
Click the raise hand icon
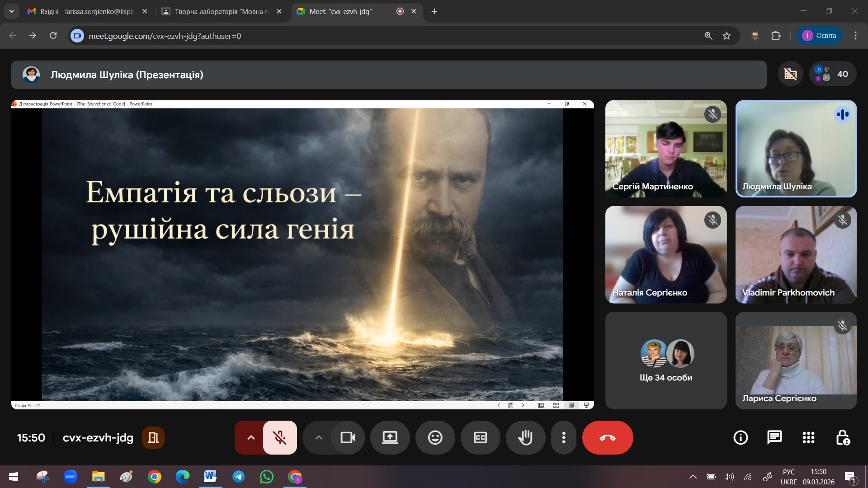click(x=525, y=437)
